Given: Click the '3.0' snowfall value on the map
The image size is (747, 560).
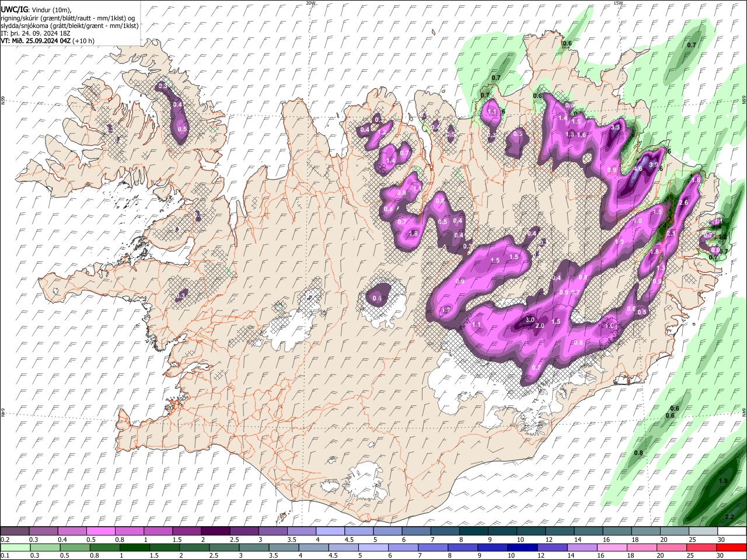Looking at the screenshot, I should coord(530,320).
